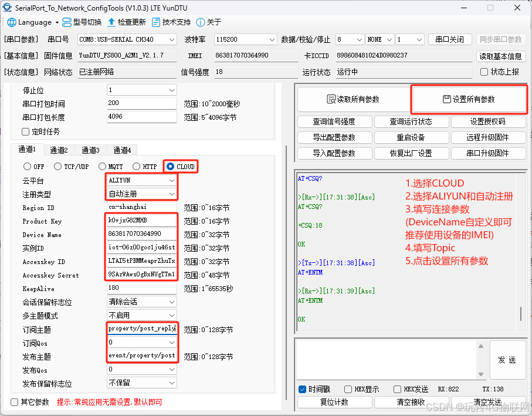Screen dimensions: 532x416
Task: Uncheck the 时间戳 timestamp checkbox
Action: [302, 390]
